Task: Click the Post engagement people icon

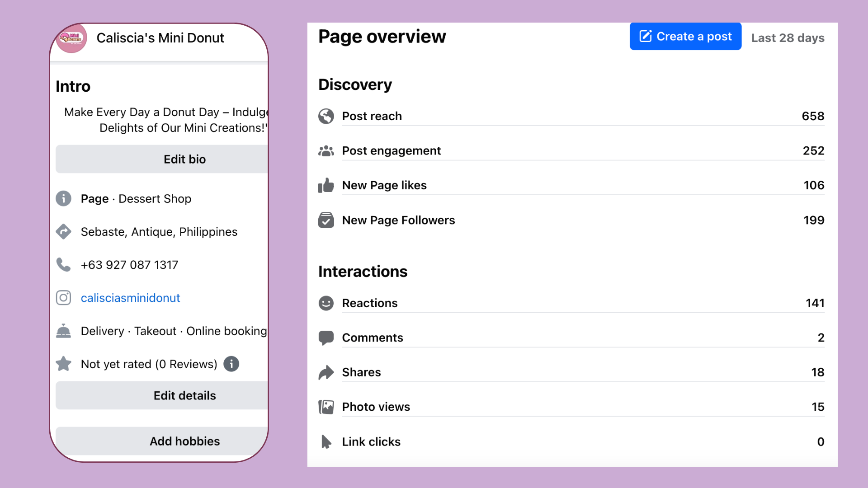Action: pos(326,151)
